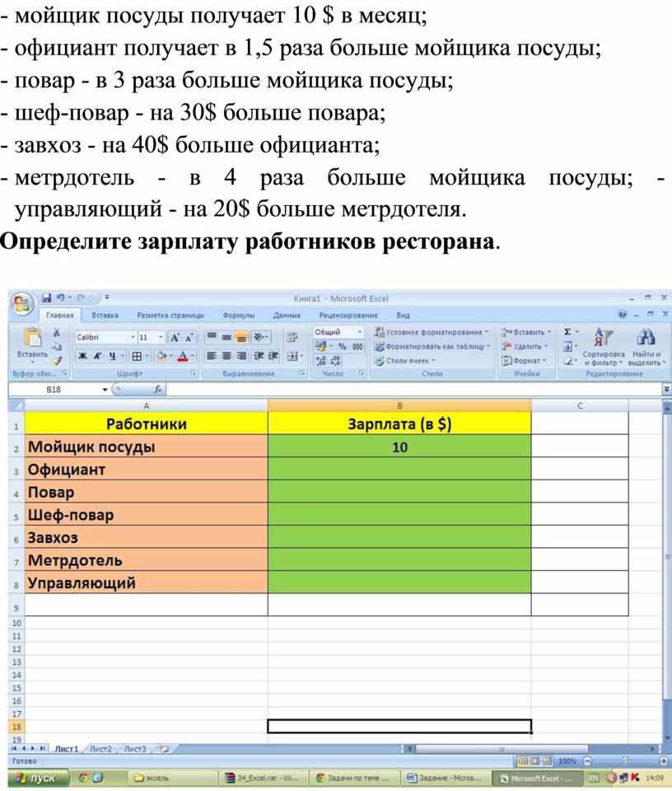Screen dimensions: 672x791
Task: Switch to Рецензирование ribbon tab
Action: 348,315
